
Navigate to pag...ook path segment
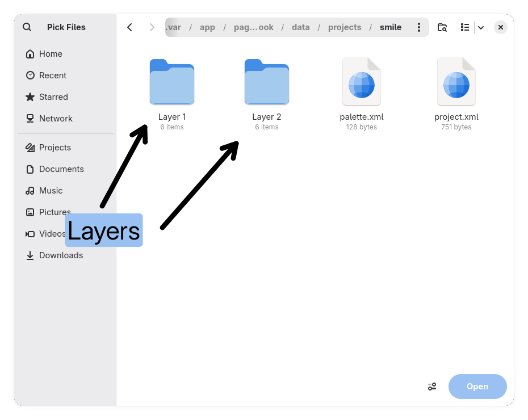click(x=254, y=27)
